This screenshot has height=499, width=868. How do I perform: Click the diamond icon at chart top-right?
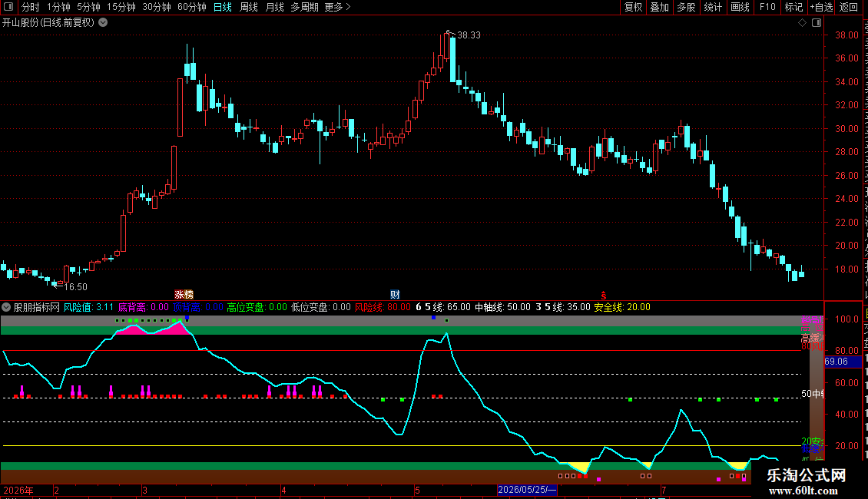click(802, 23)
